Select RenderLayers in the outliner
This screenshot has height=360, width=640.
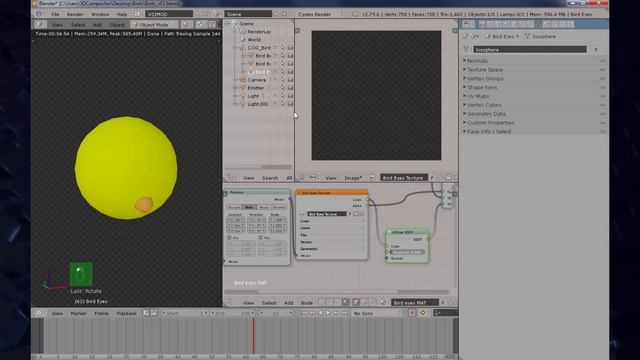click(x=259, y=31)
